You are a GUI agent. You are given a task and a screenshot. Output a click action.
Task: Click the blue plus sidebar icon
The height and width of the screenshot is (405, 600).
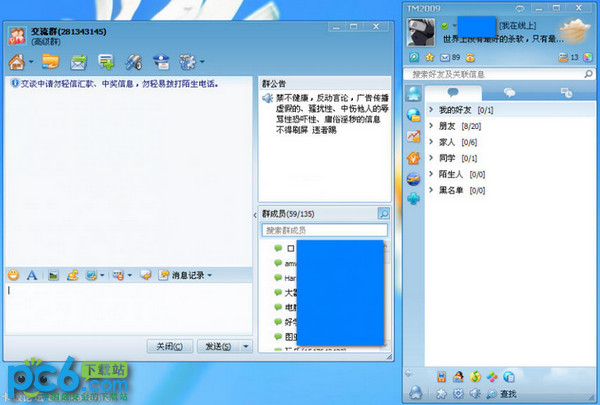click(414, 199)
